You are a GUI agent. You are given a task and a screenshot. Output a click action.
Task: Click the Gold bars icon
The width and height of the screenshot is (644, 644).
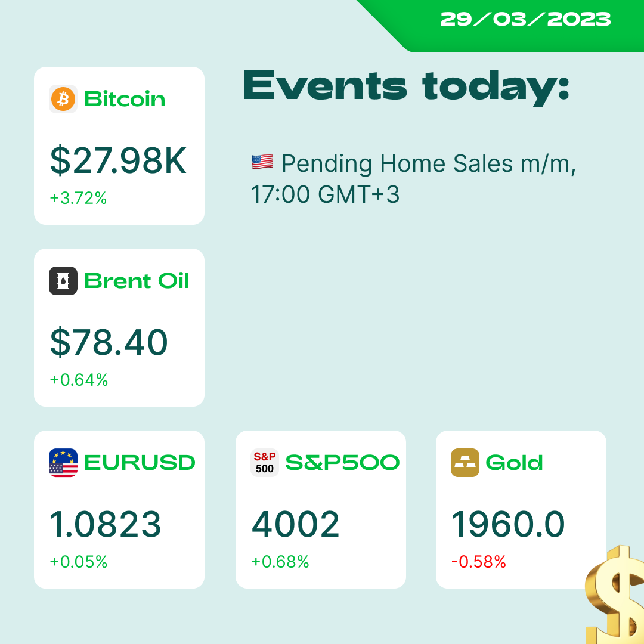(x=465, y=463)
